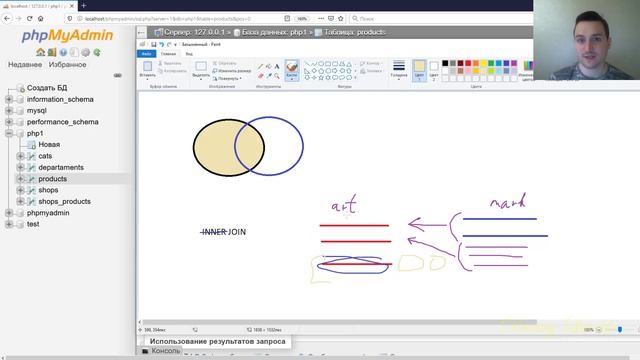Click the browser search field
The image size is (640, 360).
440,18
